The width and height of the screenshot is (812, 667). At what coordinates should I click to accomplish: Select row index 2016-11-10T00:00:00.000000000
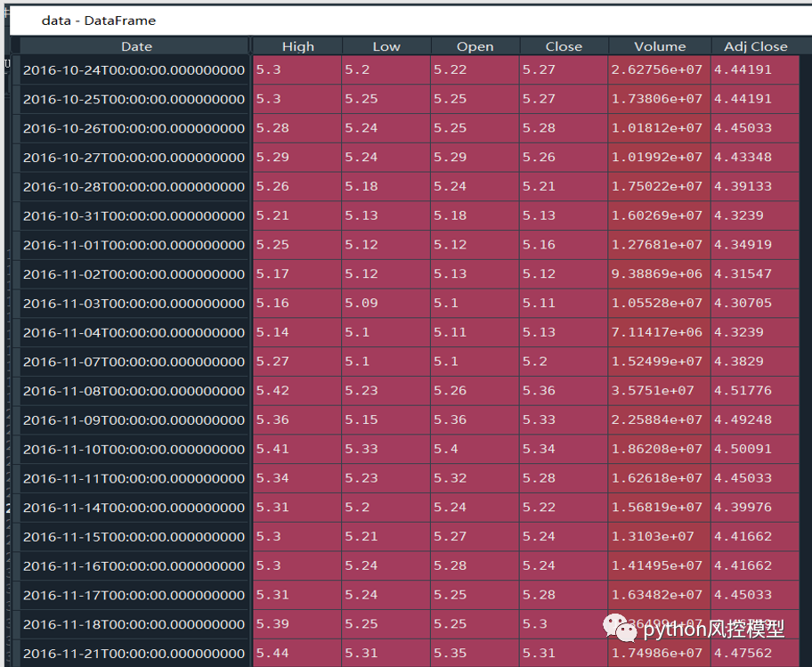coord(134,449)
